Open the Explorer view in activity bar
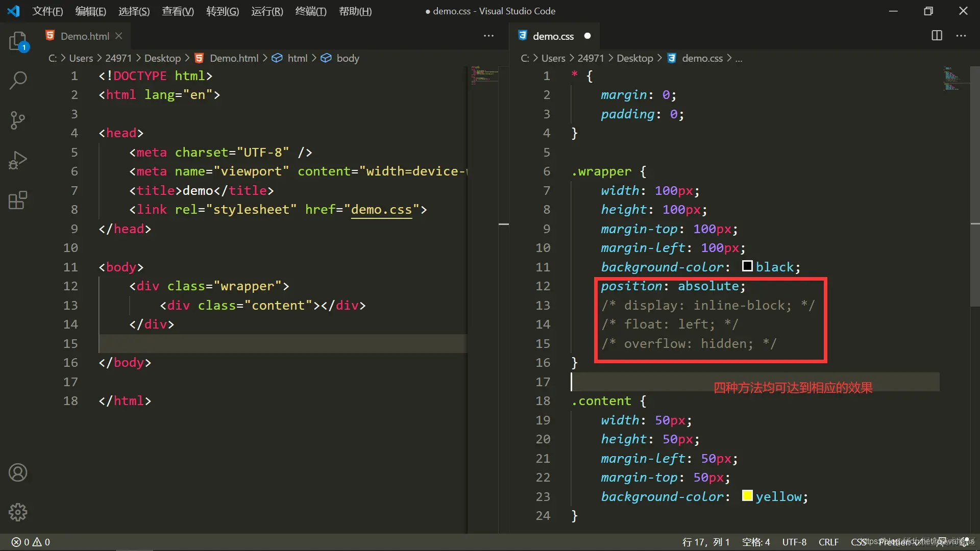The height and width of the screenshot is (551, 980). click(x=18, y=41)
